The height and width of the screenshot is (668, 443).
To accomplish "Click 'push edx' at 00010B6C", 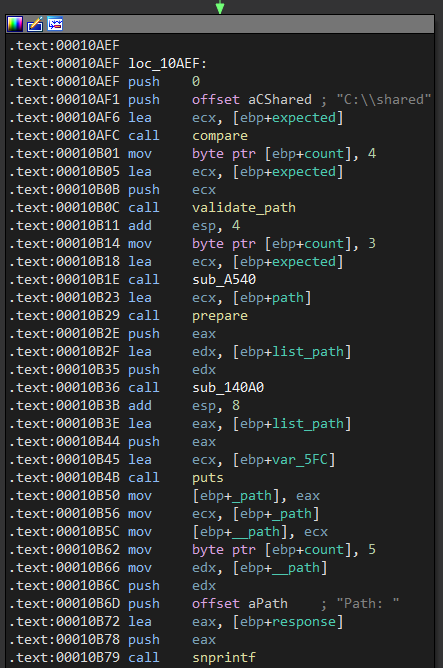I will click(172, 586).
